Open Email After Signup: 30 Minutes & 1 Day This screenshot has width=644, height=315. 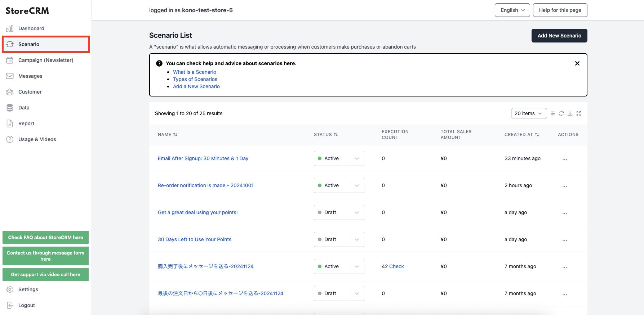203,158
